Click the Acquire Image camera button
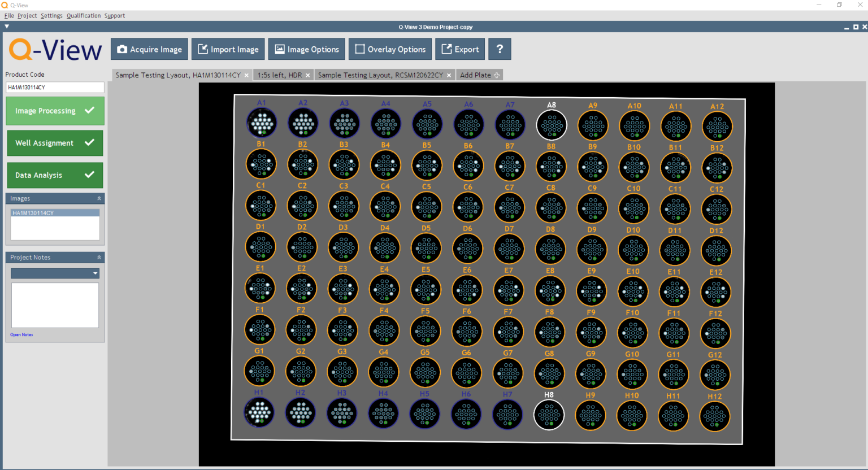This screenshot has width=868, height=470. point(149,49)
